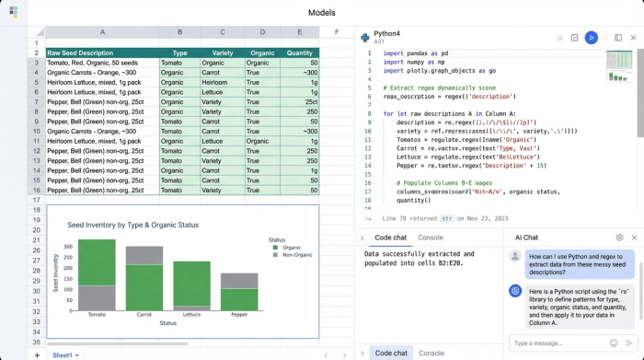Screen dimensions: 644x360
Task: Click the chart title 'Seed Inventory by Type & Organic Status'
Action: click(x=133, y=225)
